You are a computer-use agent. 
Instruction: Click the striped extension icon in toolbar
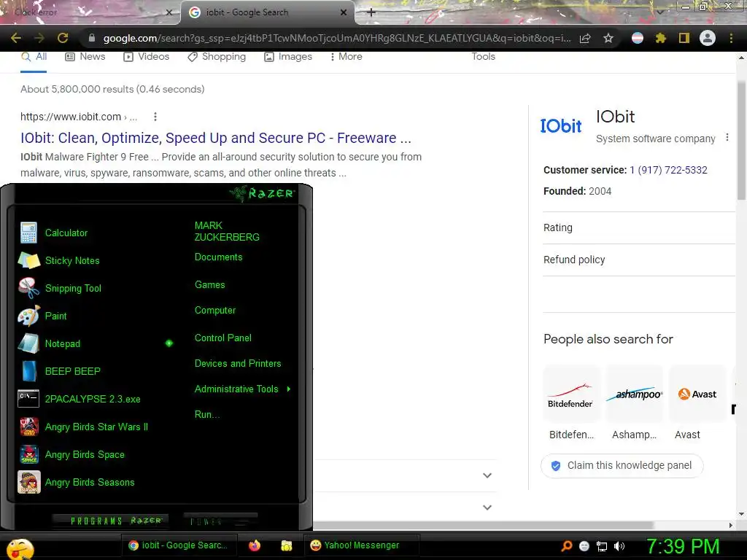[638, 38]
